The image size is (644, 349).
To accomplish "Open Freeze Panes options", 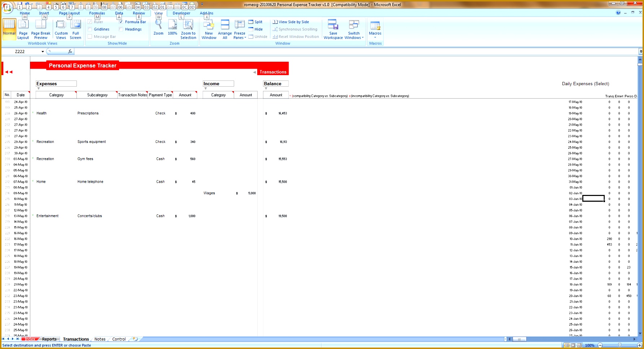I will [239, 29].
